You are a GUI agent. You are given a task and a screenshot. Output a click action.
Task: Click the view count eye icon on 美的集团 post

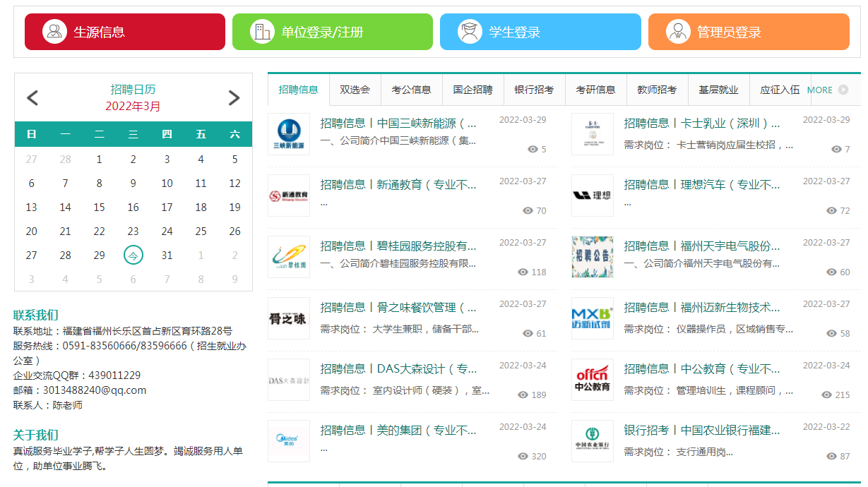coord(523,456)
